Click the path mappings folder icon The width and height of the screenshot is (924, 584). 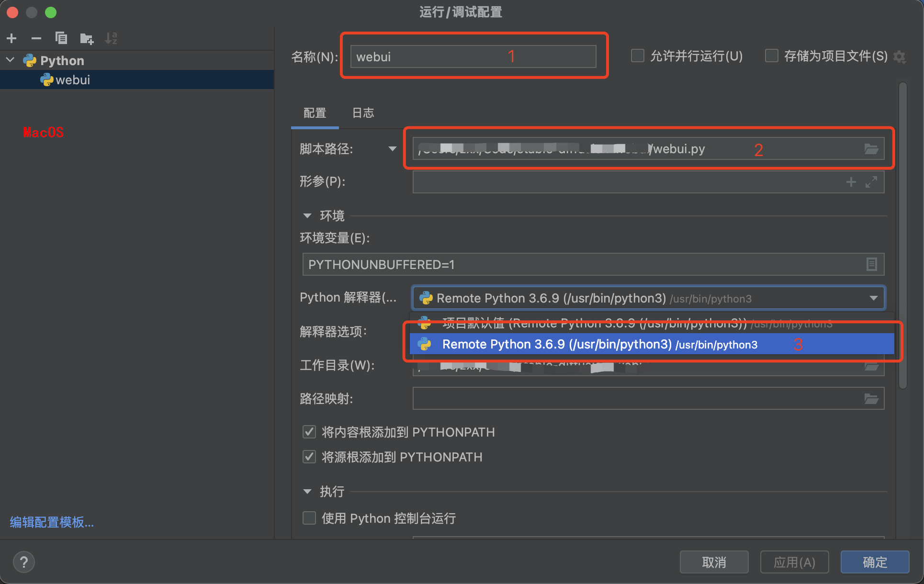coord(871,399)
